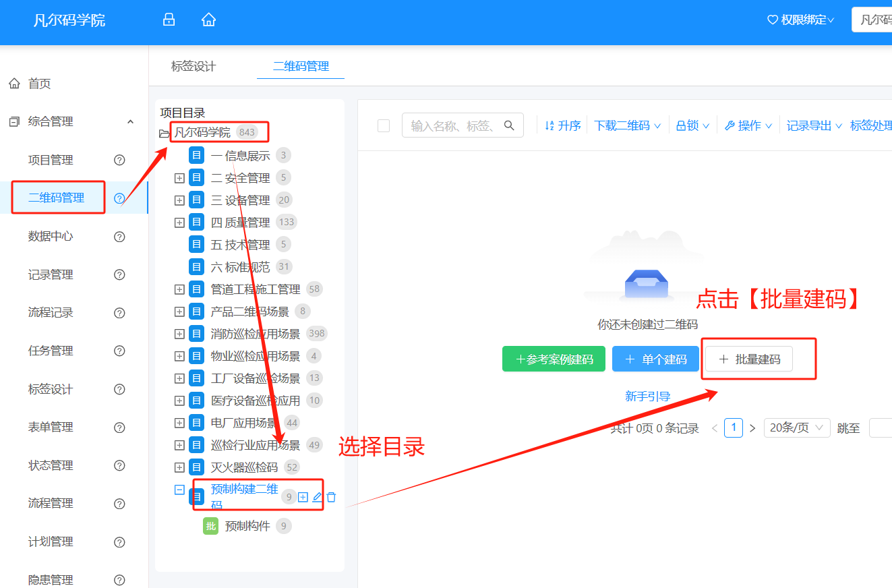Image resolution: width=892 pixels, height=588 pixels.
Task: Click the plus icon to add under 预制构建二维码
Action: pos(301,496)
